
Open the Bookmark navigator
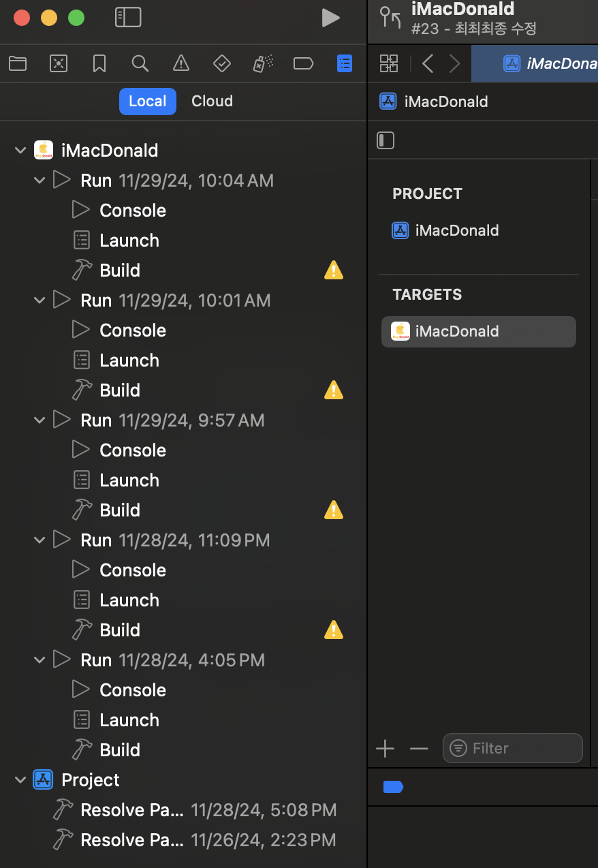99,63
